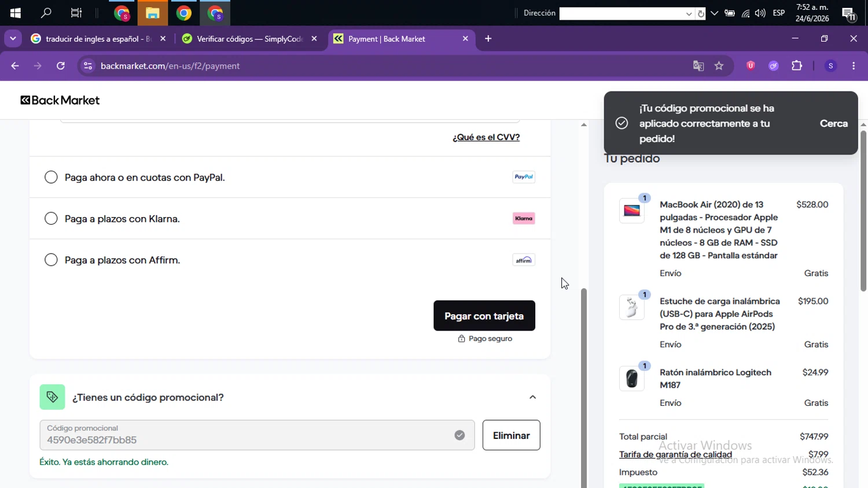Click the battery icon in the system tray
Viewport: 868px width, 488px height.
tap(730, 13)
